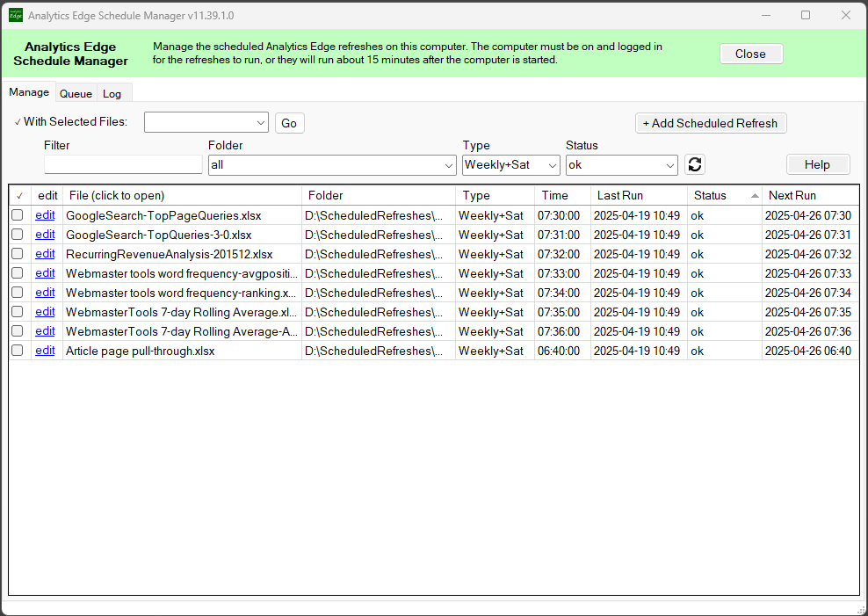Click into the Filter text field
This screenshot has width=868, height=616.
[123, 164]
